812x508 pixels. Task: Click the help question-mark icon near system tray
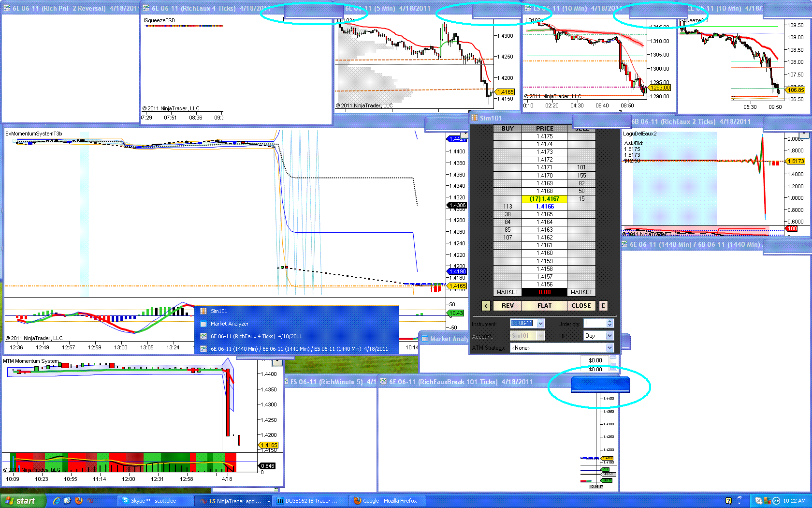coord(729,501)
